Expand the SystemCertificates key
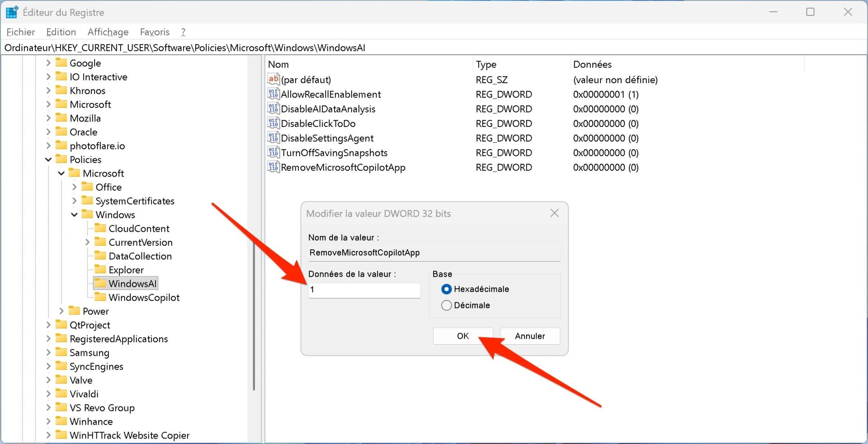The width and height of the screenshot is (868, 444). (x=75, y=201)
